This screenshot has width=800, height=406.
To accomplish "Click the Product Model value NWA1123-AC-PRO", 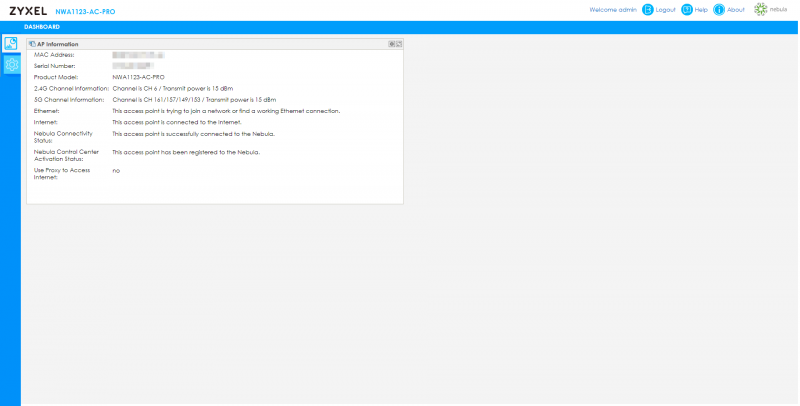I will click(138, 78).
